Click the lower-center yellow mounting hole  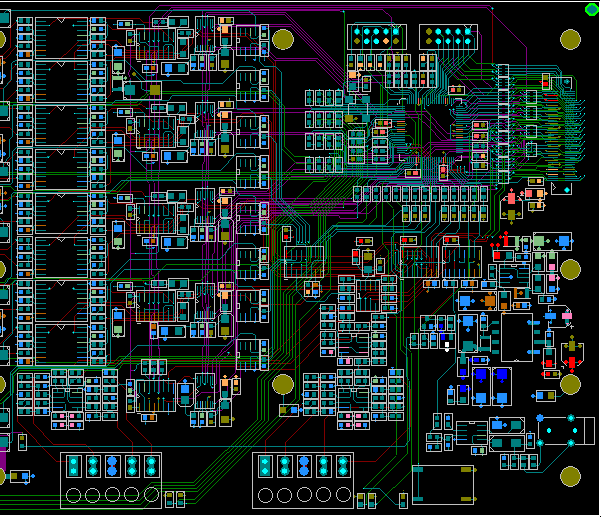click(283, 385)
